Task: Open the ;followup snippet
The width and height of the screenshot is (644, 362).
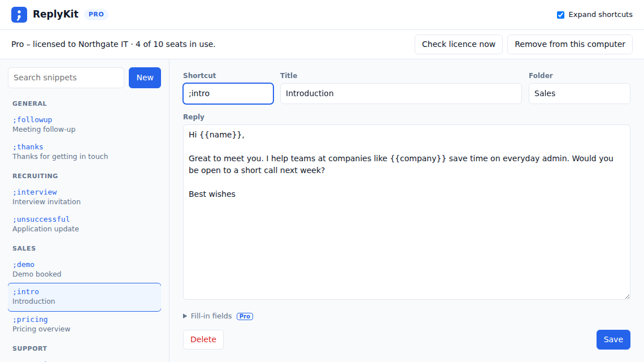Action: tap(85, 124)
